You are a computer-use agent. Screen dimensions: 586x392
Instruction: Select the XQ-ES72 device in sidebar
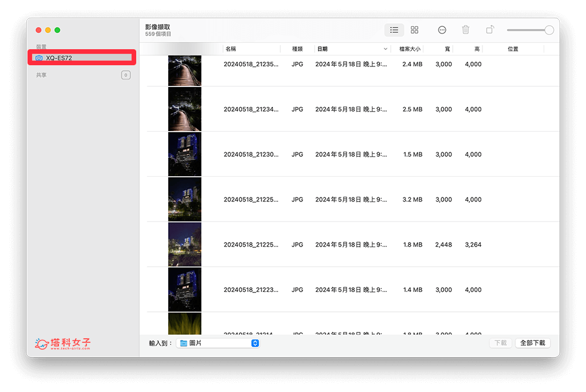tap(82, 58)
